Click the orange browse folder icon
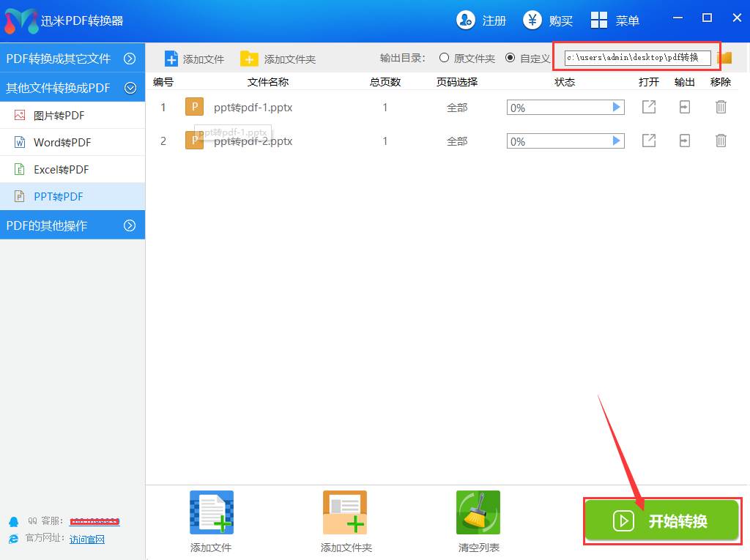The width and height of the screenshot is (750, 560). (x=725, y=58)
